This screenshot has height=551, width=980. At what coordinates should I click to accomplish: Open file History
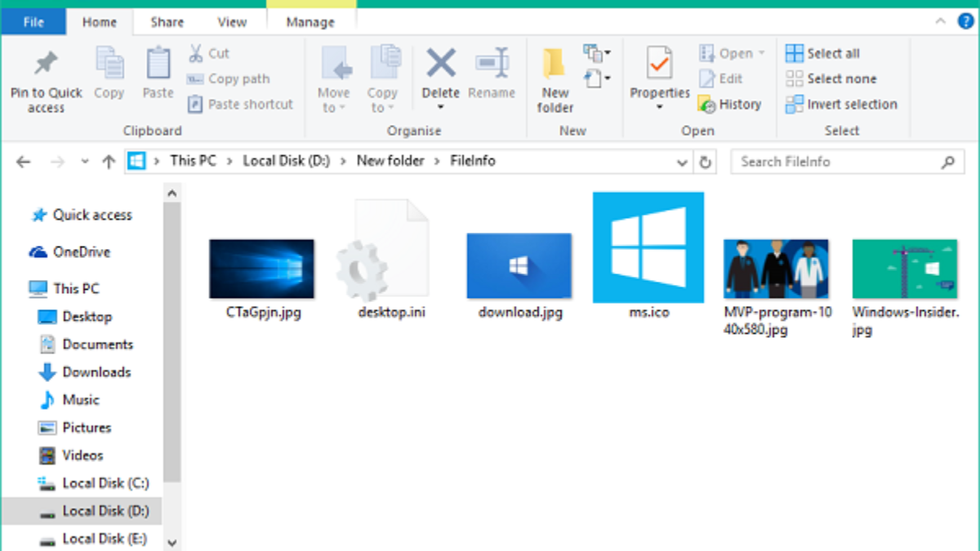[729, 104]
